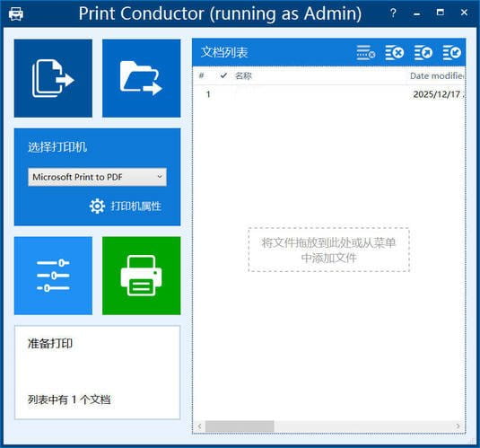Click the 文档列表 panel title
Image resolution: width=480 pixels, height=448 pixels.
[x=224, y=52]
